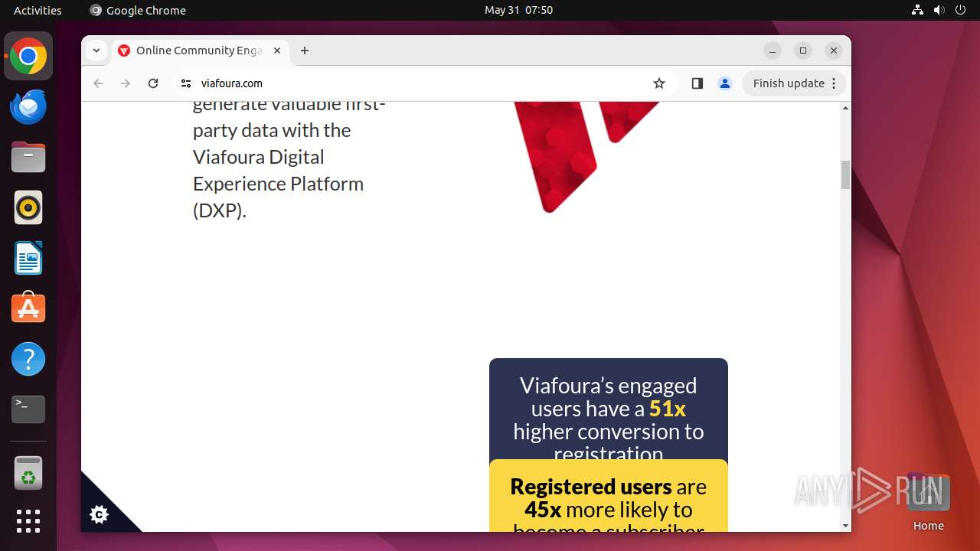The height and width of the screenshot is (551, 980).
Task: Click the page vertical scrollbar thumb
Action: [x=845, y=174]
